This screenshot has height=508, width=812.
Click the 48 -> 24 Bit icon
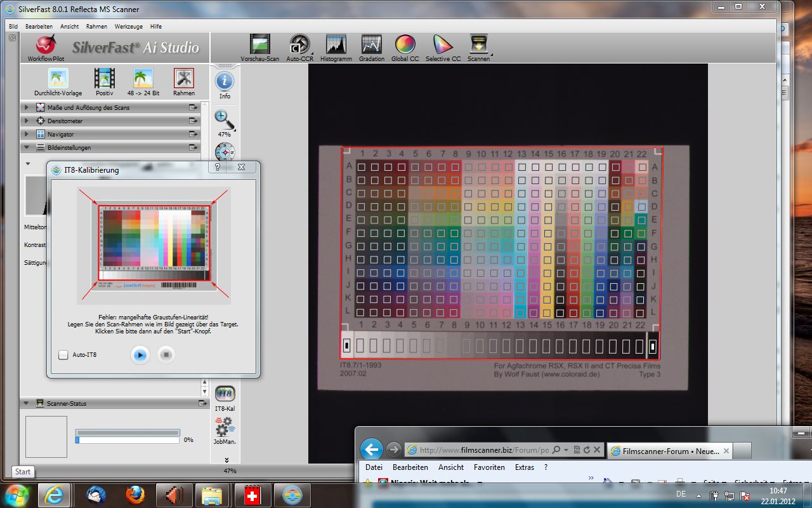pyautogui.click(x=143, y=79)
